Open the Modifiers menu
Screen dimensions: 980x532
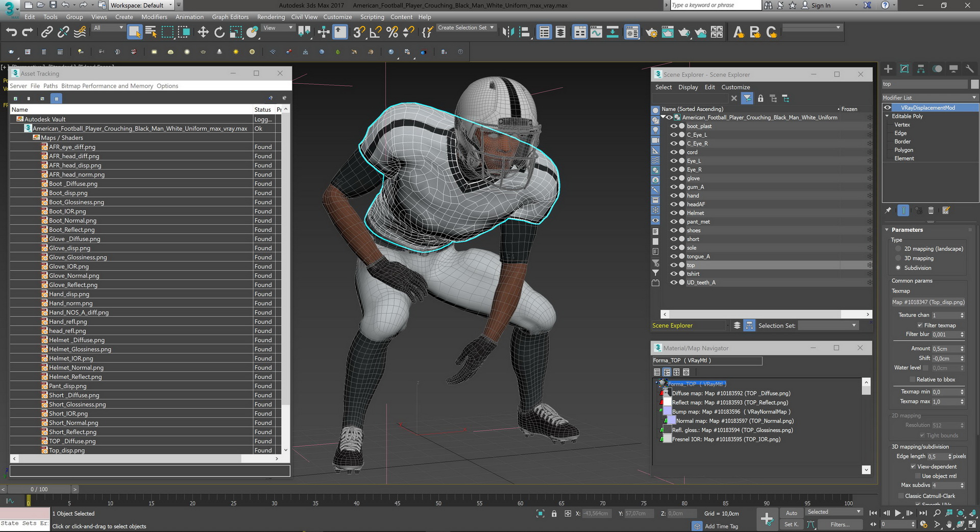(x=154, y=17)
